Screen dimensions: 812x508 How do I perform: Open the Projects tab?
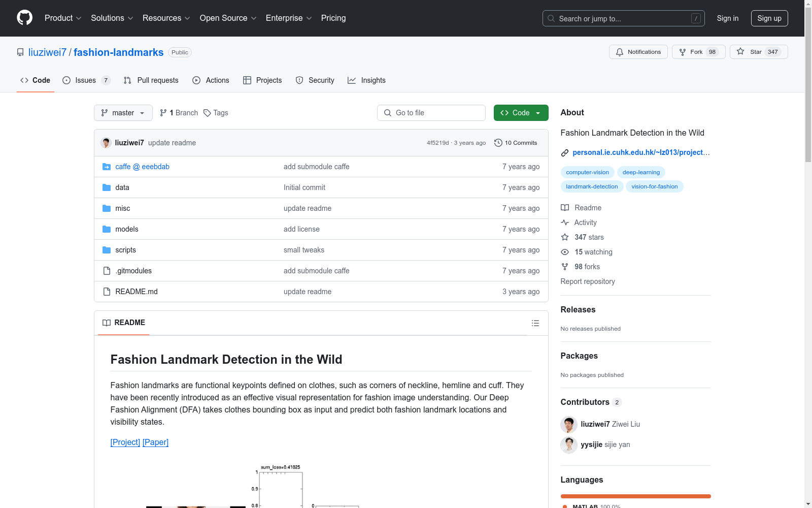262,80
